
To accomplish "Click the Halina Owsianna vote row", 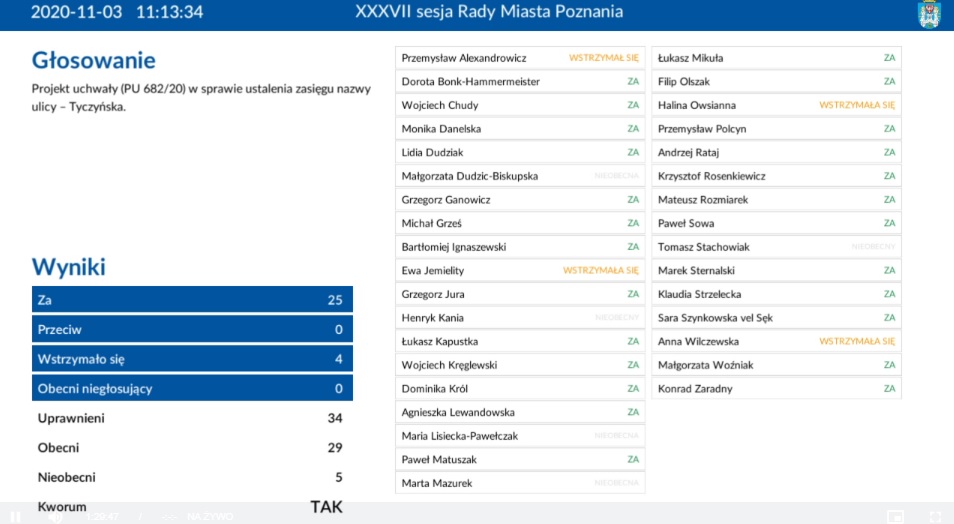I will 776,105.
